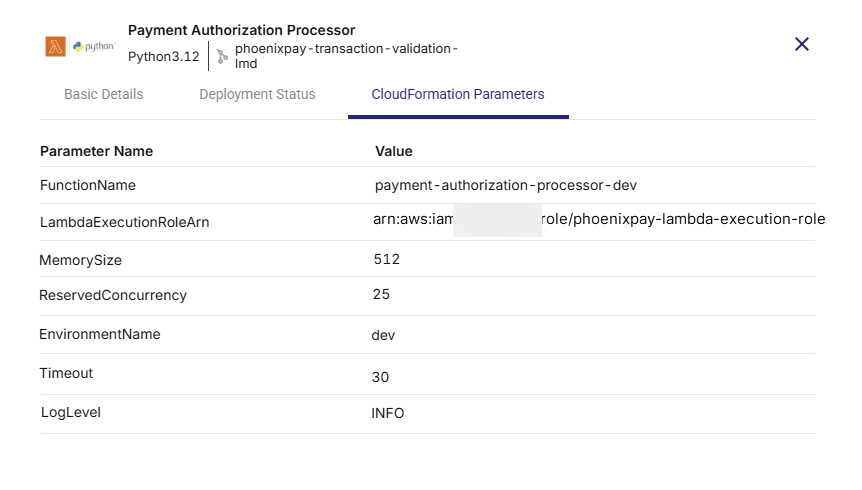The height and width of the screenshot is (490, 862).
Task: Click the LambdaExecutionRoleArn value
Action: click(598, 219)
